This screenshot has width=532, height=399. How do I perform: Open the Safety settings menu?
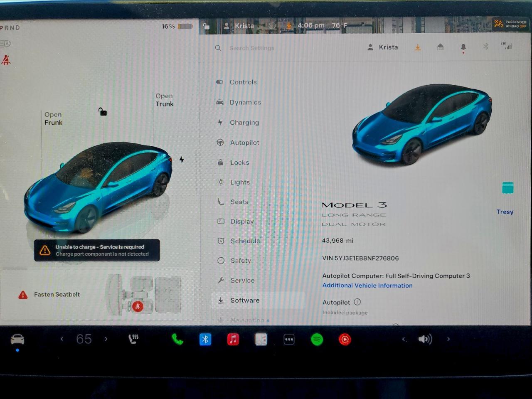(x=234, y=261)
